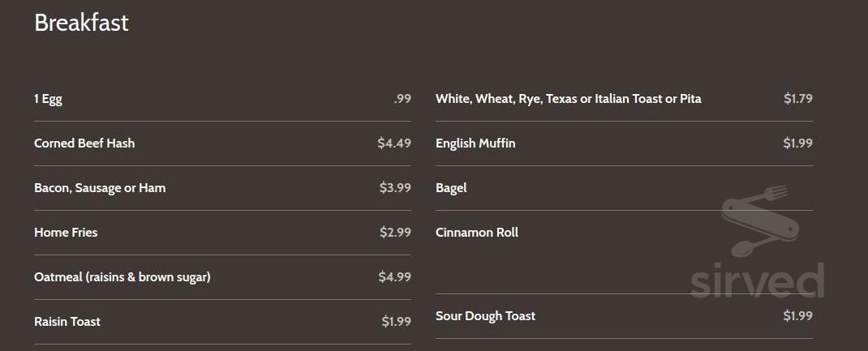Image resolution: width=868 pixels, height=351 pixels.
Task: Click the Breakfast section heading
Action: 81,23
